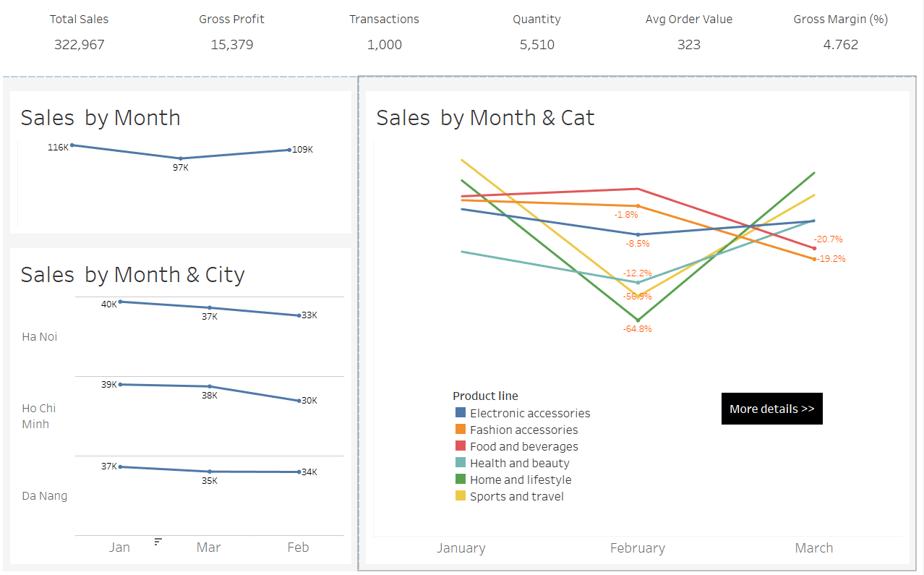Select the -64.8% Home and lifestyle data point
Screen dimensions: 924x575
tap(638, 320)
